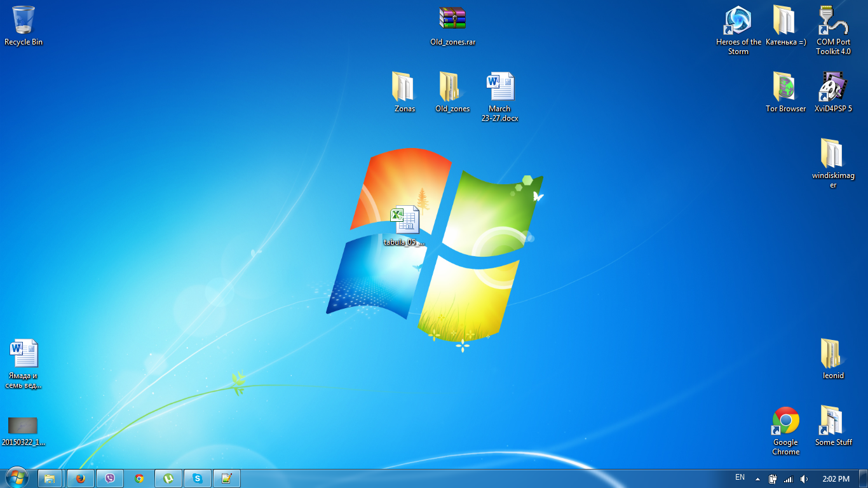Click the notepad app taskbar icon

tap(227, 478)
